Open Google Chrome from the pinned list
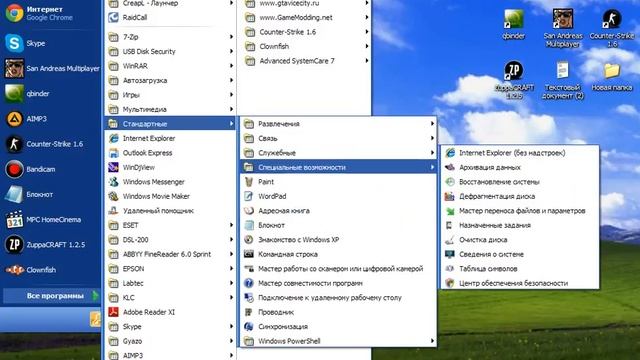This screenshot has width=640, height=360. 51,13
